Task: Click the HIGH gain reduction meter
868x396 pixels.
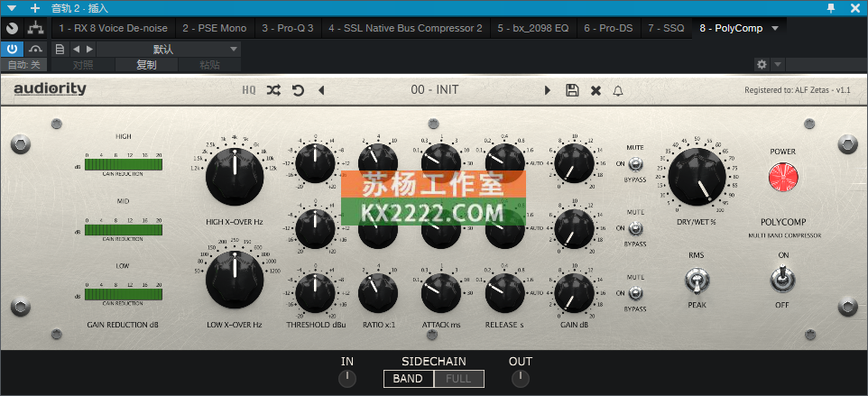Action: (x=124, y=165)
